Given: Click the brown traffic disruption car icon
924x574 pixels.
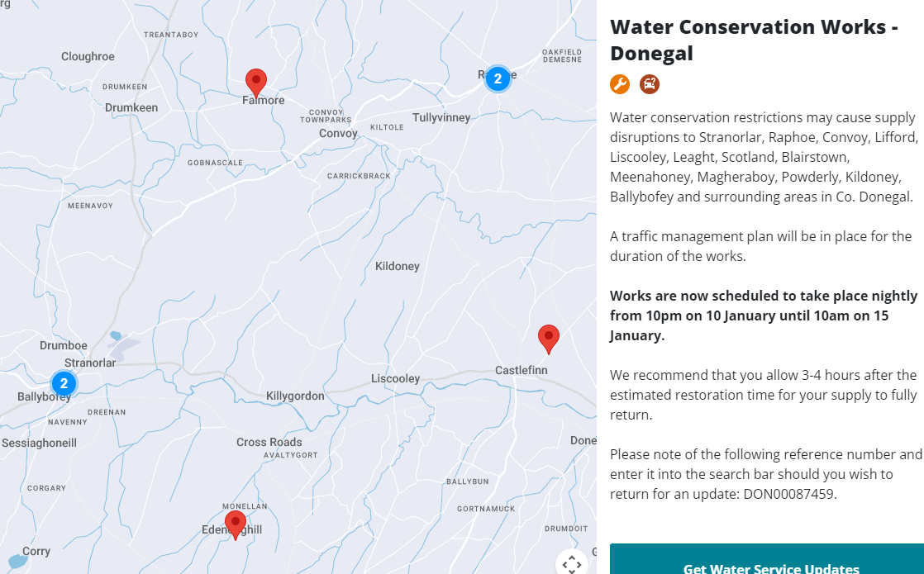Looking at the screenshot, I should point(650,84).
